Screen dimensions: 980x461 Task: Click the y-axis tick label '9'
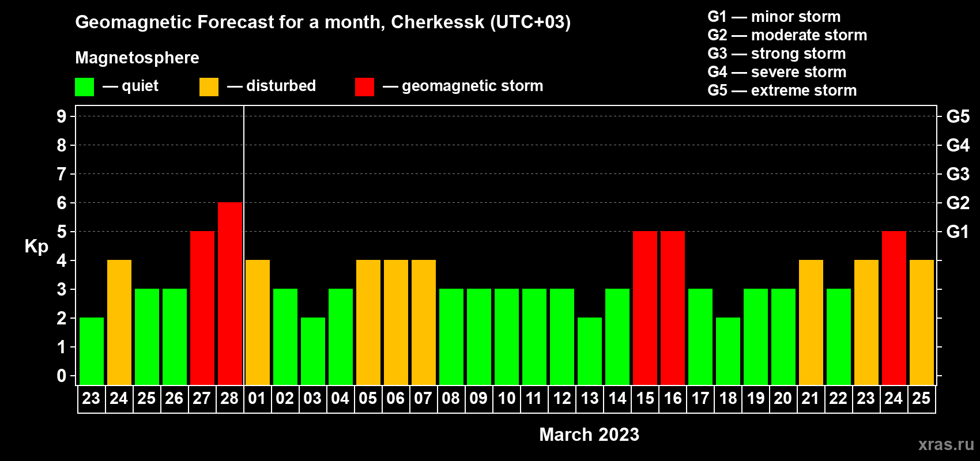[62, 116]
